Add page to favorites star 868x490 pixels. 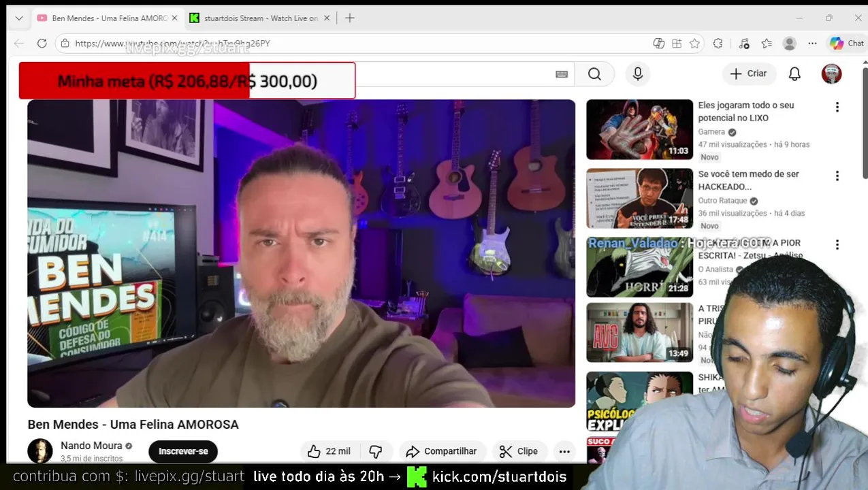coord(694,44)
